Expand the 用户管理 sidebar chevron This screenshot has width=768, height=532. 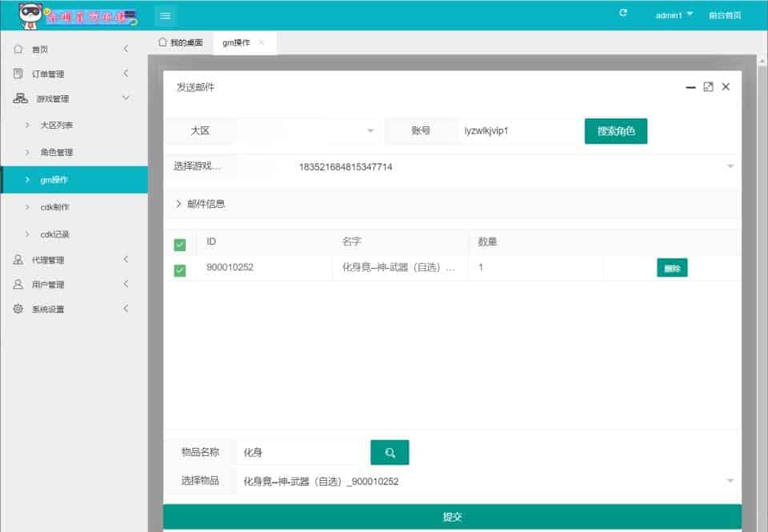coord(126,284)
